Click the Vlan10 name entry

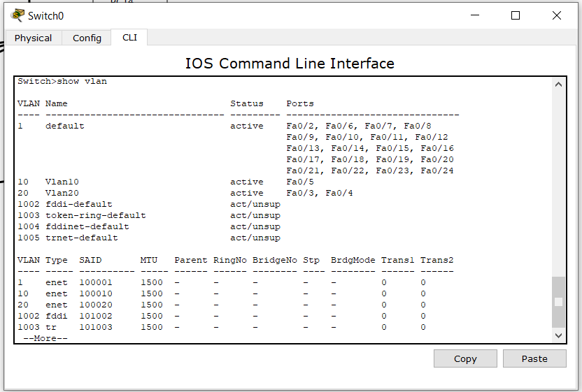[x=62, y=182]
